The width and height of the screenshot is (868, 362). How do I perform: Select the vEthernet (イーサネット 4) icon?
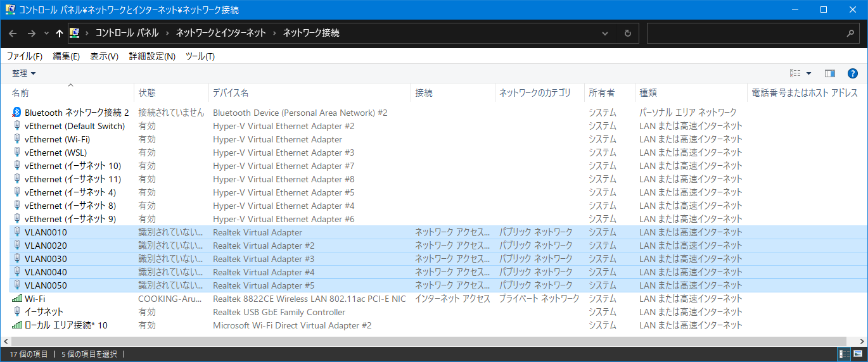17,192
